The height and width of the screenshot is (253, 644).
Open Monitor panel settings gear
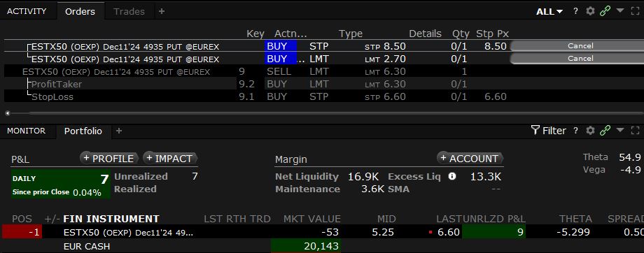click(590, 131)
